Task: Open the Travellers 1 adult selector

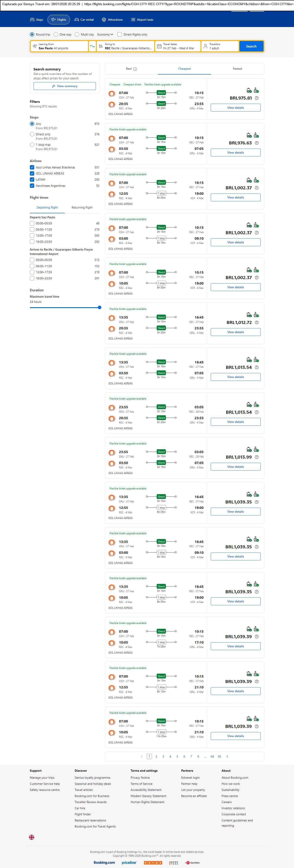Action: [x=220, y=46]
